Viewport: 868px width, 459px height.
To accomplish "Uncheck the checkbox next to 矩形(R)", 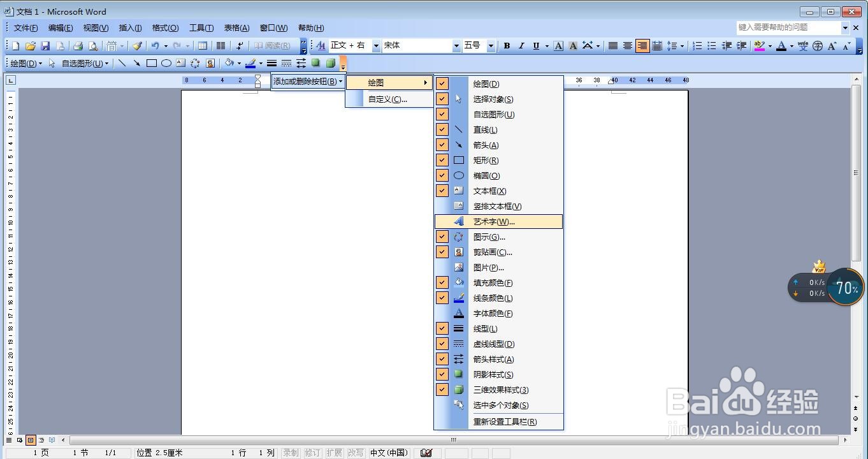I will click(441, 159).
